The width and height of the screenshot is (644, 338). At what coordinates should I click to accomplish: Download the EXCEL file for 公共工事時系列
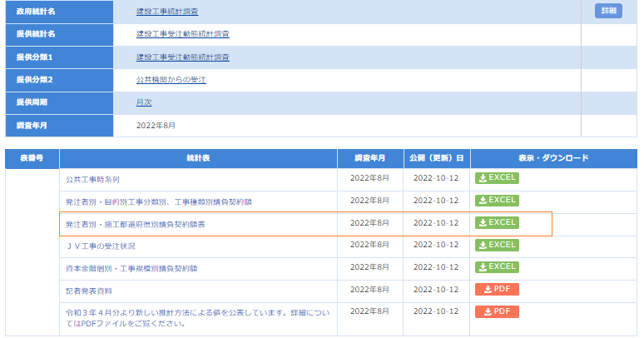pos(497,178)
